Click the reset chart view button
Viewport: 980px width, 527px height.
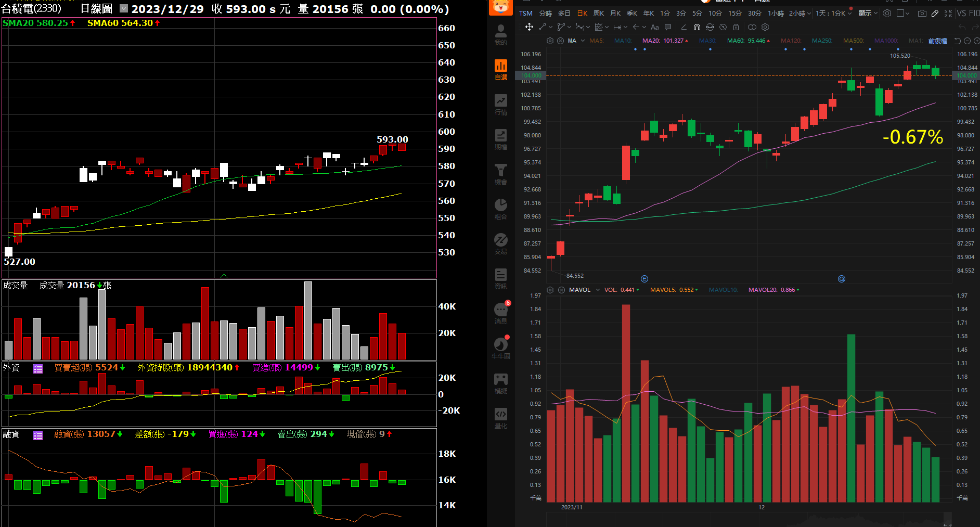pos(957,41)
